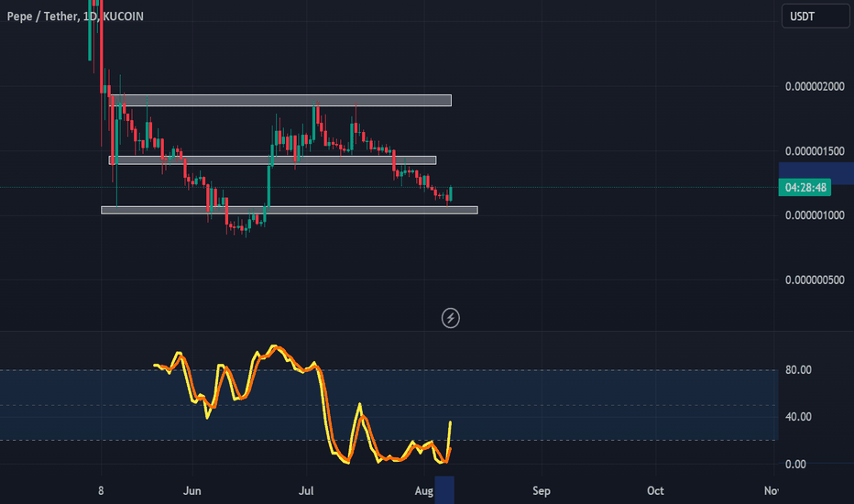The height and width of the screenshot is (504, 854).
Task: Click the 0.000001500 price axis label
Action: [x=815, y=151]
